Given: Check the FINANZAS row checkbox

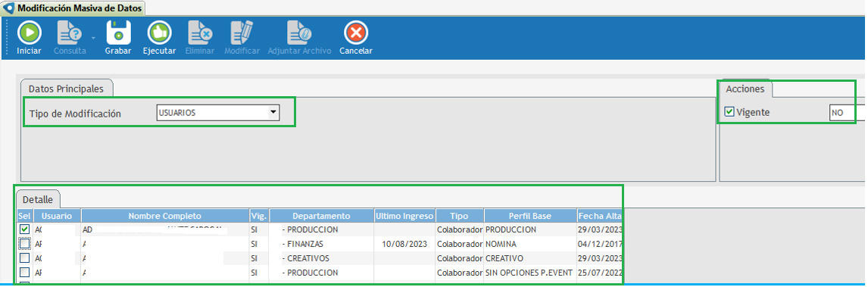Looking at the screenshot, I should point(25,243).
